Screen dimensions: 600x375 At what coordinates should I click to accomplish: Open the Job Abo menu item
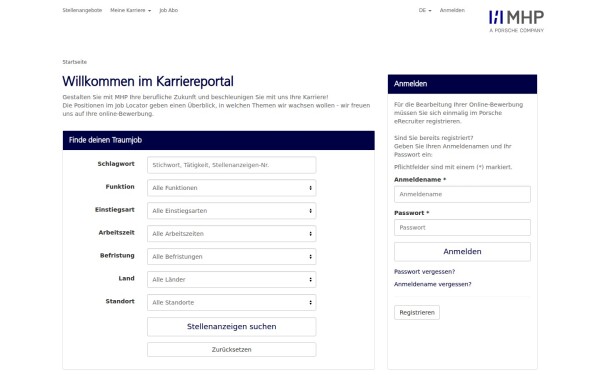tap(169, 10)
